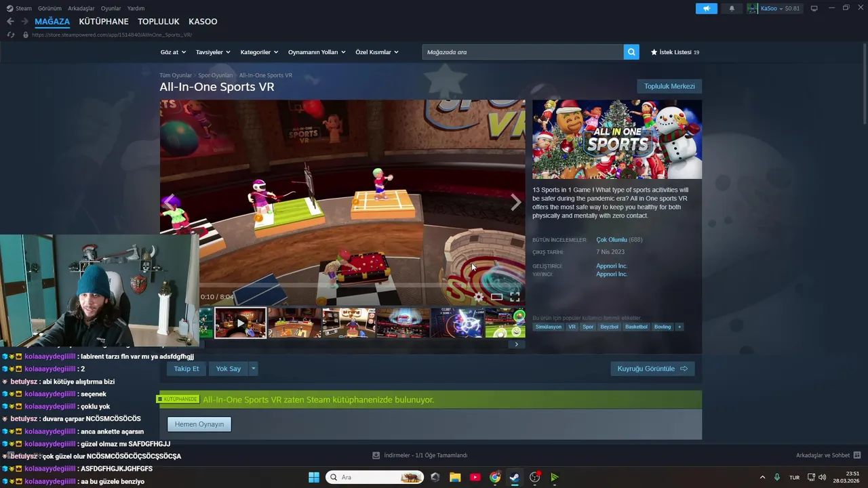The image size is (868, 488).
Task: Open video settings gear in player
Action: click(x=479, y=297)
